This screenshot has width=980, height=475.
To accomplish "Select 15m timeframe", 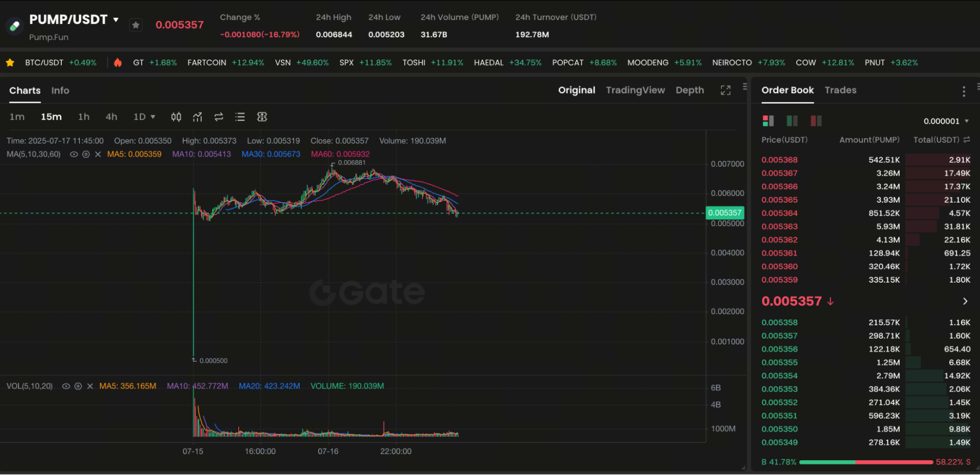I will 51,117.
